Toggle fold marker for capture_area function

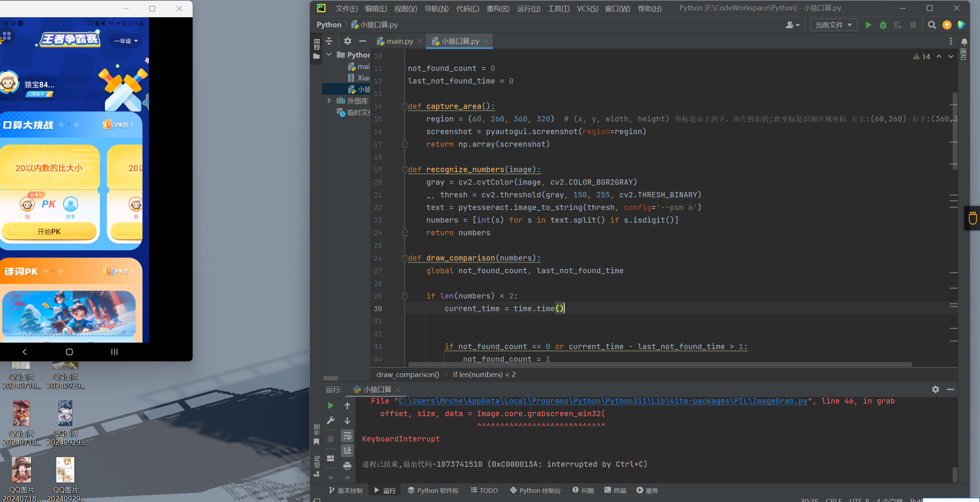tap(404, 107)
